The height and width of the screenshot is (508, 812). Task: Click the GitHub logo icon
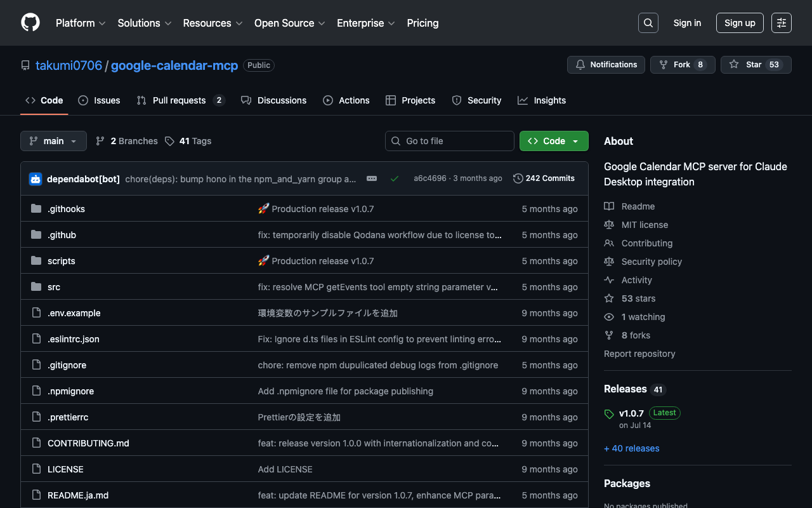pyautogui.click(x=30, y=23)
